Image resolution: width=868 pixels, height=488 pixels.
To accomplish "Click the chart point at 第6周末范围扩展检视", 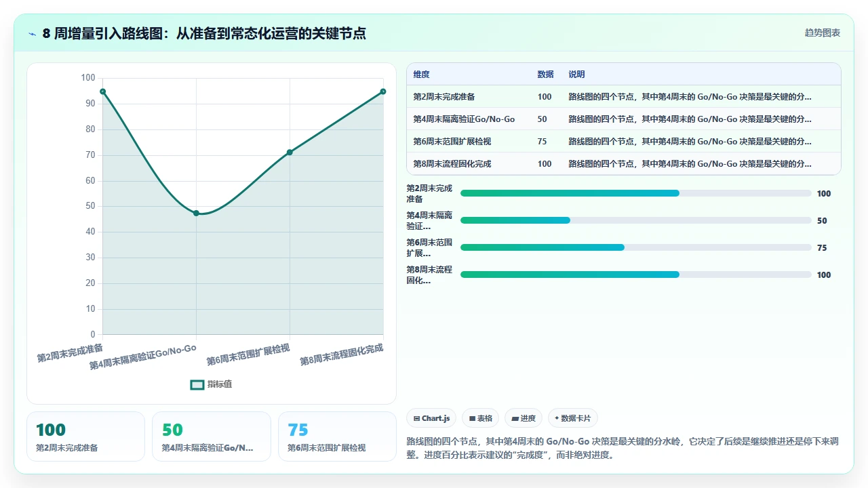I will [290, 152].
